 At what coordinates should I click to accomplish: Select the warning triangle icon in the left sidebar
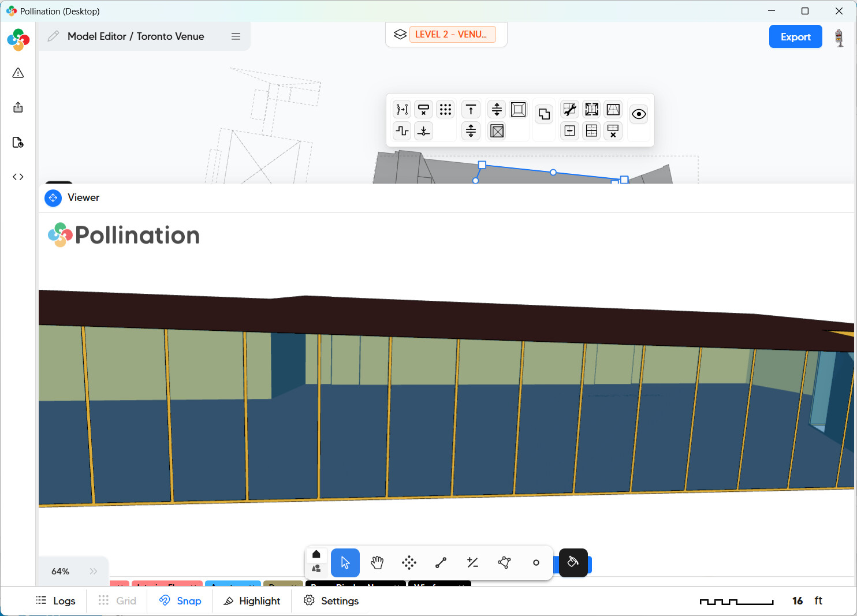pyautogui.click(x=17, y=73)
